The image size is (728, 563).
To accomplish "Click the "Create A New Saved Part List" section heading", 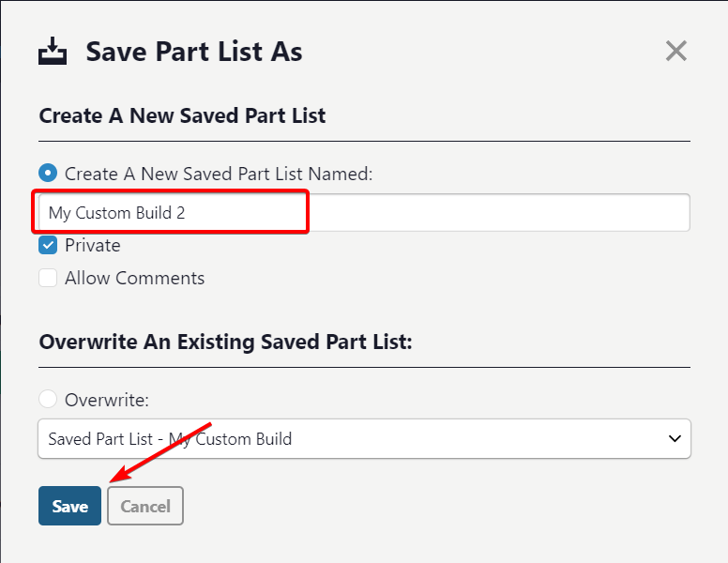I will coord(182,116).
